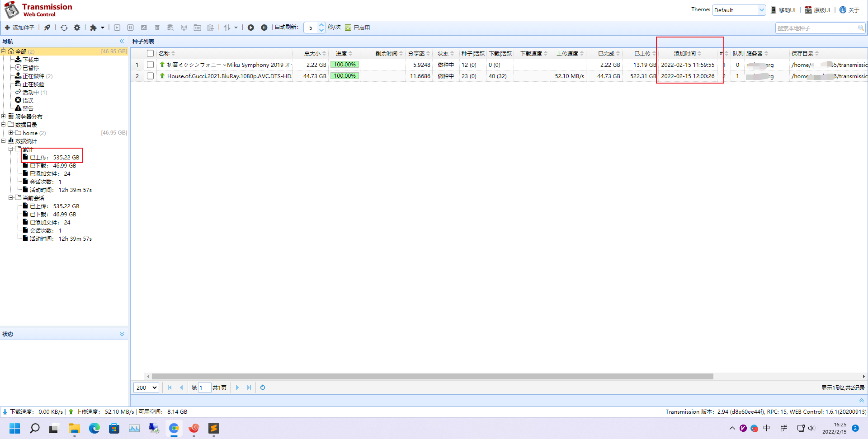This screenshot has width=868, height=439.
Task: Increase refresh interval with up arrow
Action: click(321, 25)
